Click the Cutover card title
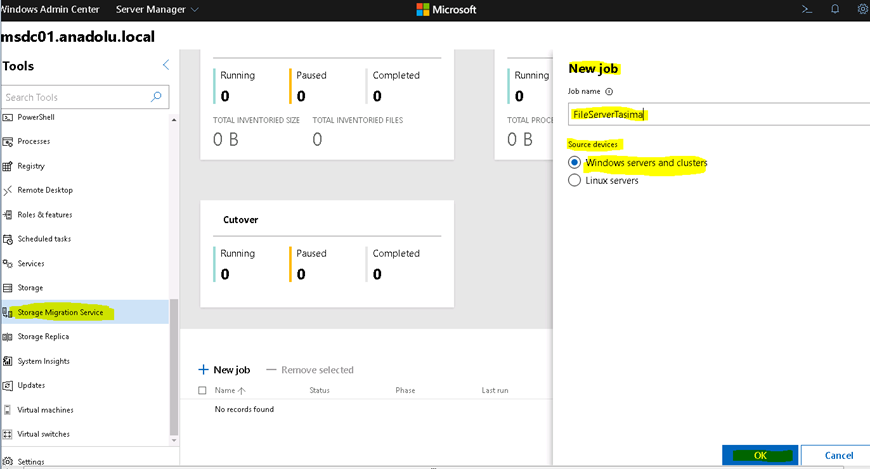Viewport: 870px width, 469px height. coord(240,220)
